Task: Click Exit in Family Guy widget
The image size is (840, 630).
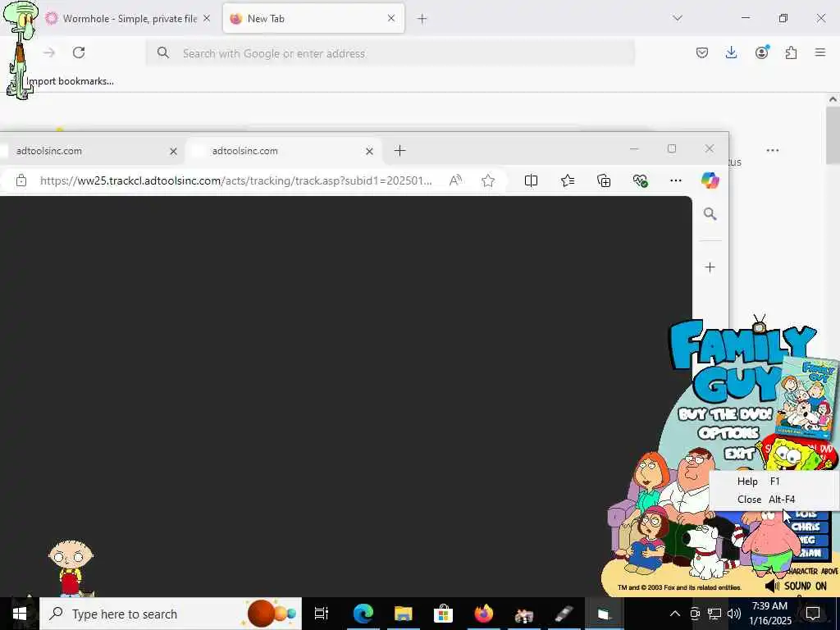Action: pos(739,454)
